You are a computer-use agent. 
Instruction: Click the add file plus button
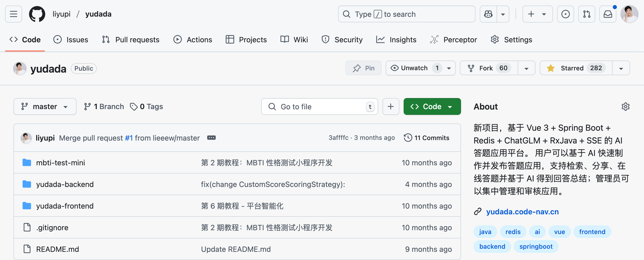(390, 107)
